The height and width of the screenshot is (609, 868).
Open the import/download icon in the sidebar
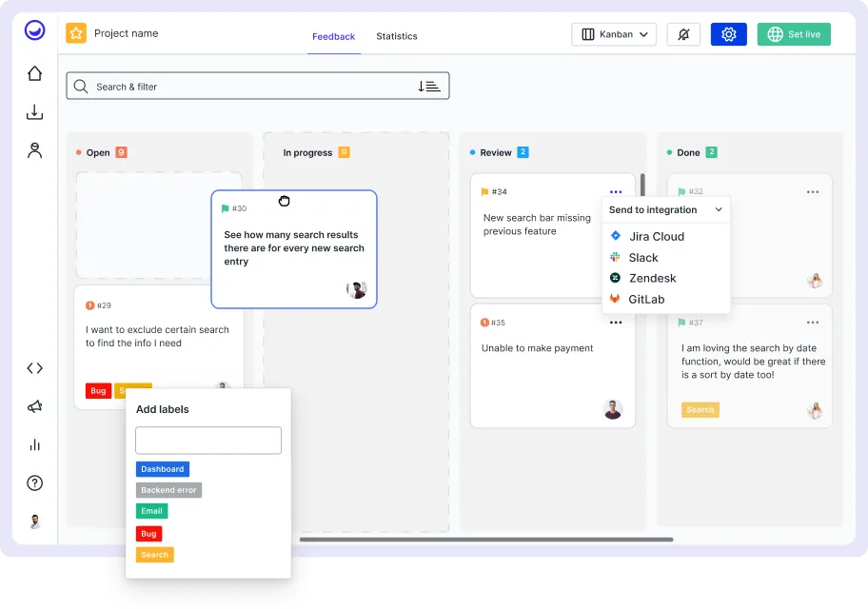pyautogui.click(x=34, y=111)
